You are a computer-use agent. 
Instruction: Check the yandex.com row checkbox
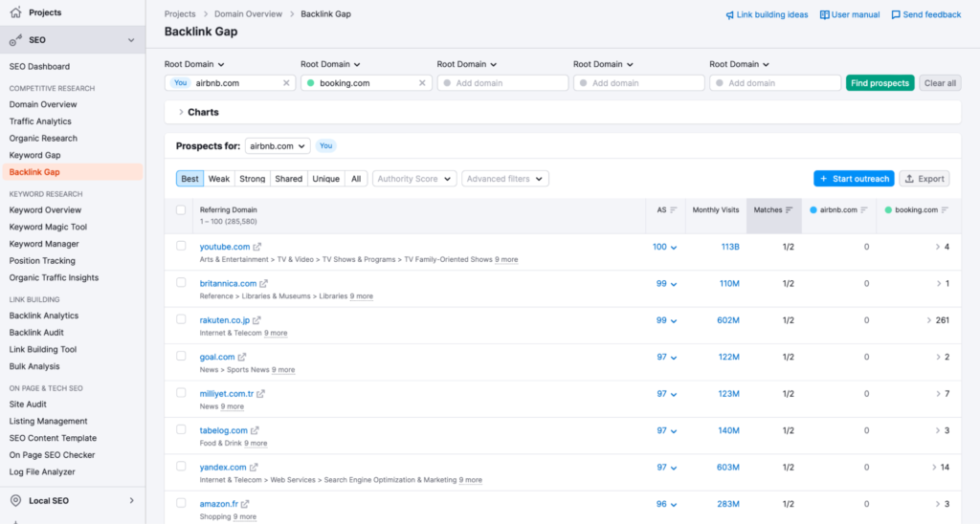coord(181,467)
